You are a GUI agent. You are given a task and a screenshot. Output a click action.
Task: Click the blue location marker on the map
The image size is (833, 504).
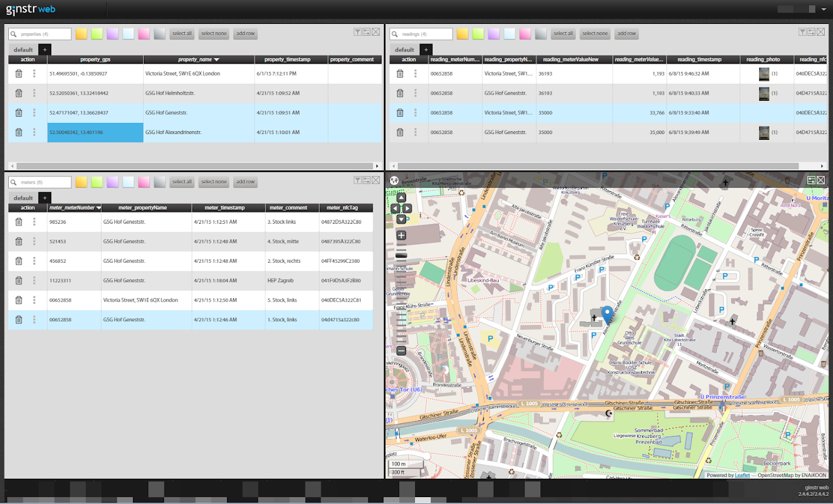pyautogui.click(x=607, y=314)
